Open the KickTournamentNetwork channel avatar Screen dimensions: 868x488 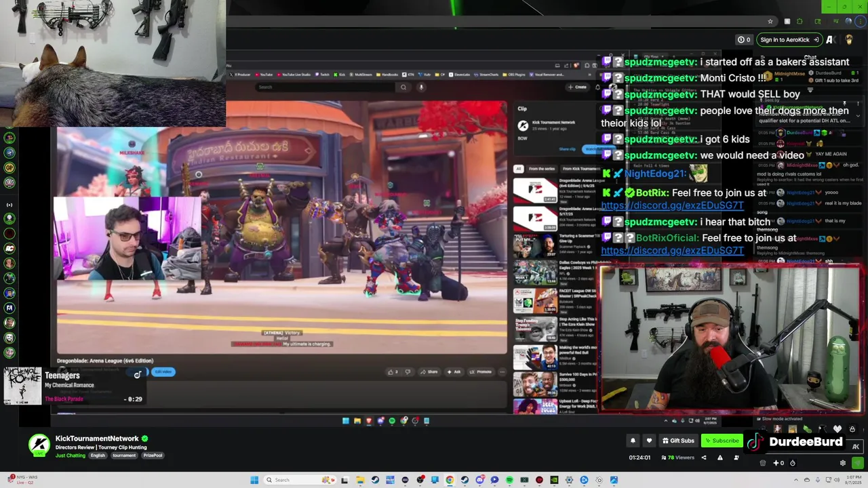pyautogui.click(x=39, y=445)
